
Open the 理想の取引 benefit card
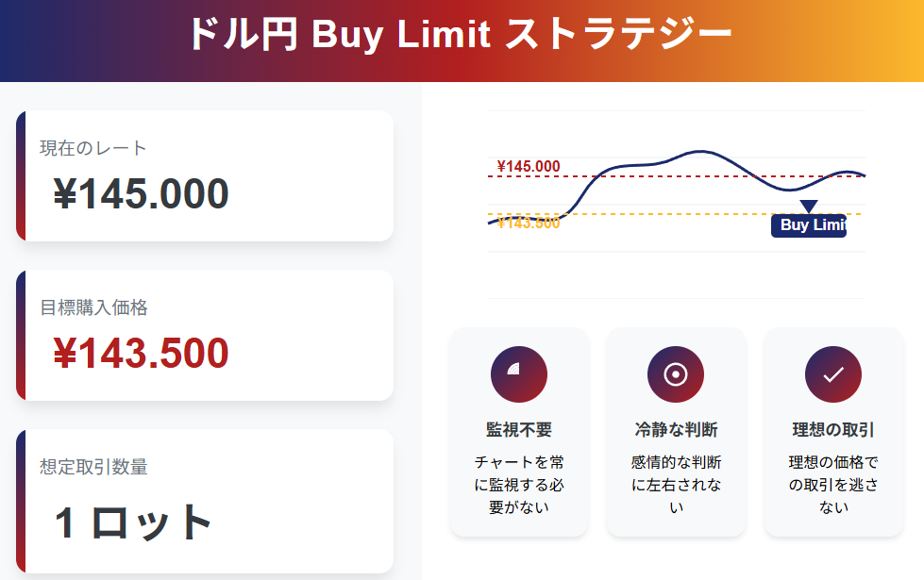(x=833, y=432)
